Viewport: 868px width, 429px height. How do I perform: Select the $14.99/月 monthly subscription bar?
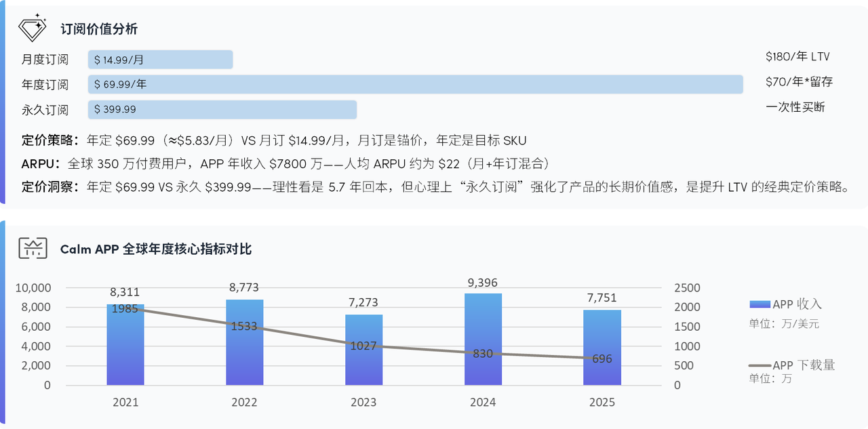tap(160, 60)
